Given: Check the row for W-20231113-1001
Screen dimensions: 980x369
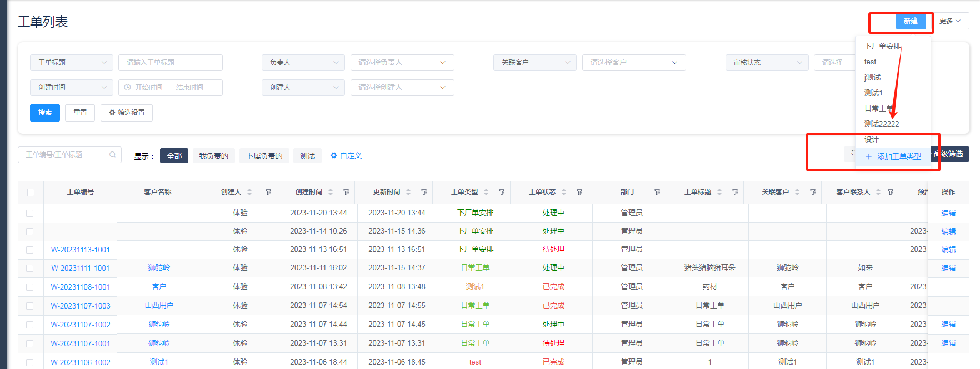Looking at the screenshot, I should [x=30, y=250].
